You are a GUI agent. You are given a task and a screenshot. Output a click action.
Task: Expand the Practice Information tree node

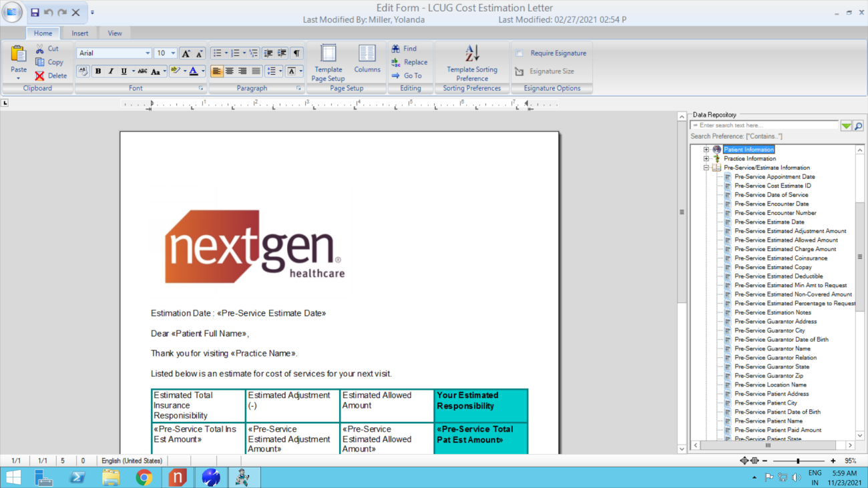point(706,159)
